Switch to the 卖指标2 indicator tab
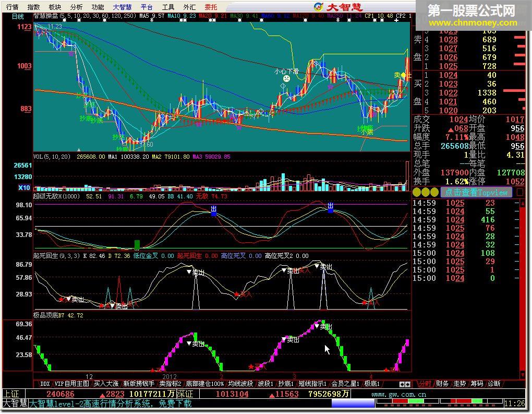This screenshot has width=532, height=414. (170, 384)
